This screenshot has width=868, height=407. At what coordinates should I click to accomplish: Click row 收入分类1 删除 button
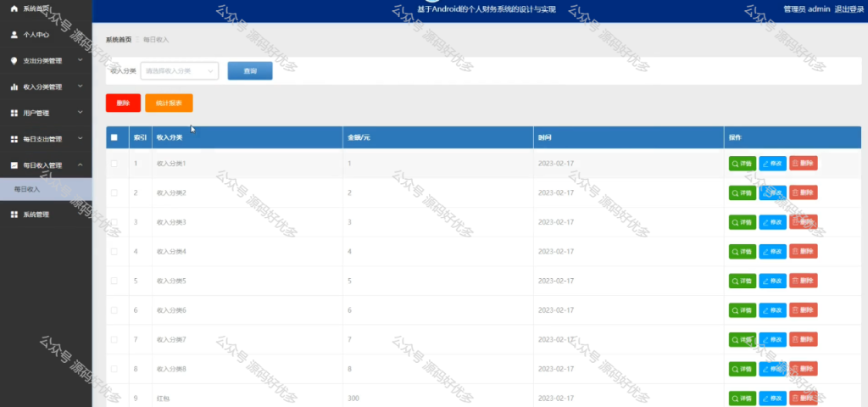point(804,164)
